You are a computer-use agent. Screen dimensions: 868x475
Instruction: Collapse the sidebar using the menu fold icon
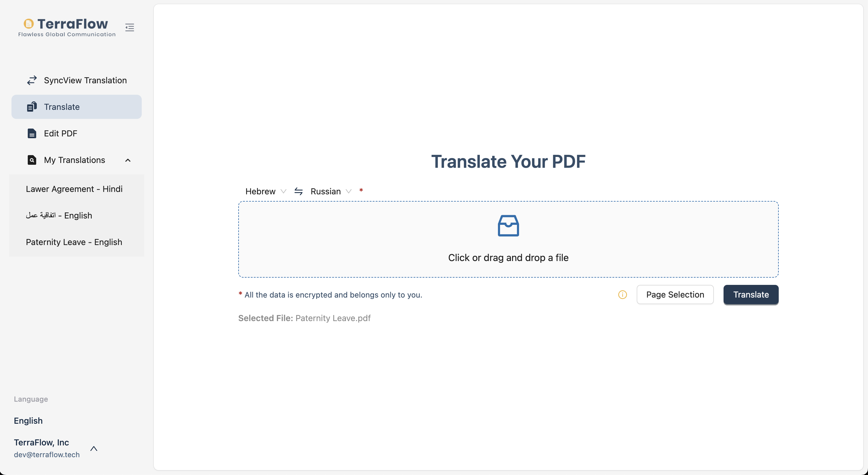tap(129, 27)
